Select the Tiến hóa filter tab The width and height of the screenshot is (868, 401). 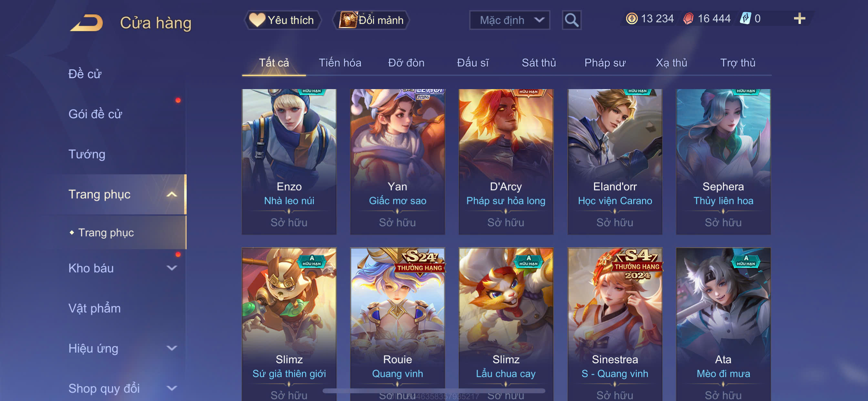point(340,63)
